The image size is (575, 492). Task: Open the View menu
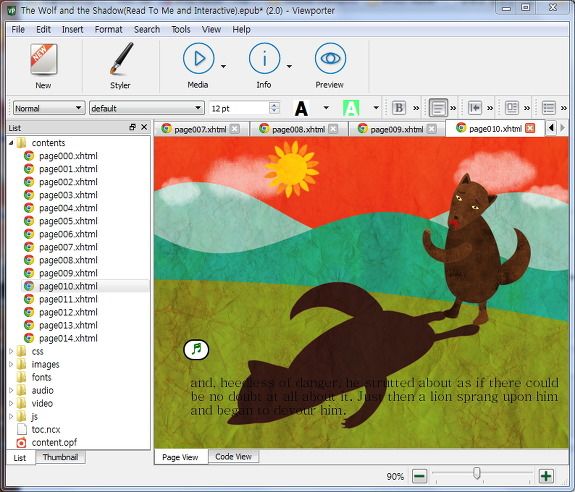click(211, 29)
